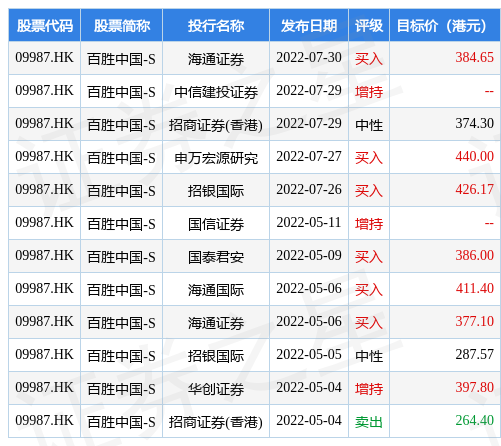
Task: Click 中性 rating in the 287.57 row
Action: [x=369, y=356]
